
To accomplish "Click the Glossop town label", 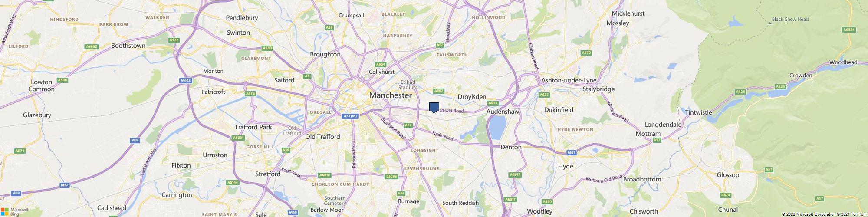I will [x=728, y=175].
